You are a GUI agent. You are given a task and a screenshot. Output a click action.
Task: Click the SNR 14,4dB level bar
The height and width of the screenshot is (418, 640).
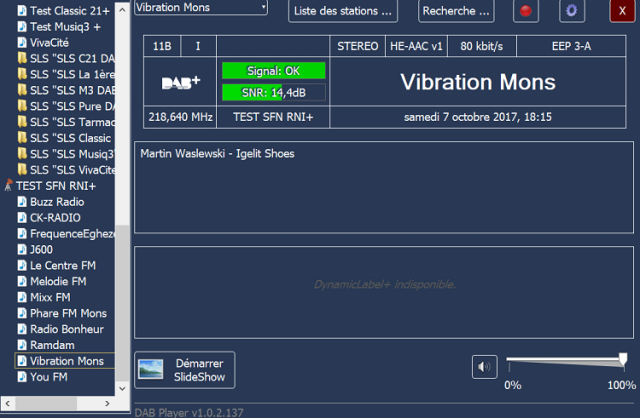(x=273, y=92)
